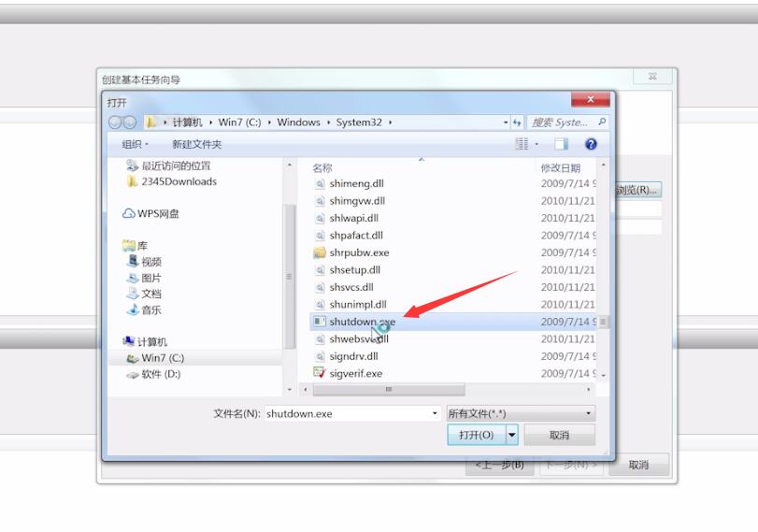The height and width of the screenshot is (532, 758).
Task: Click the horizontal scrollbar thumb in file list
Action: [x=389, y=389]
